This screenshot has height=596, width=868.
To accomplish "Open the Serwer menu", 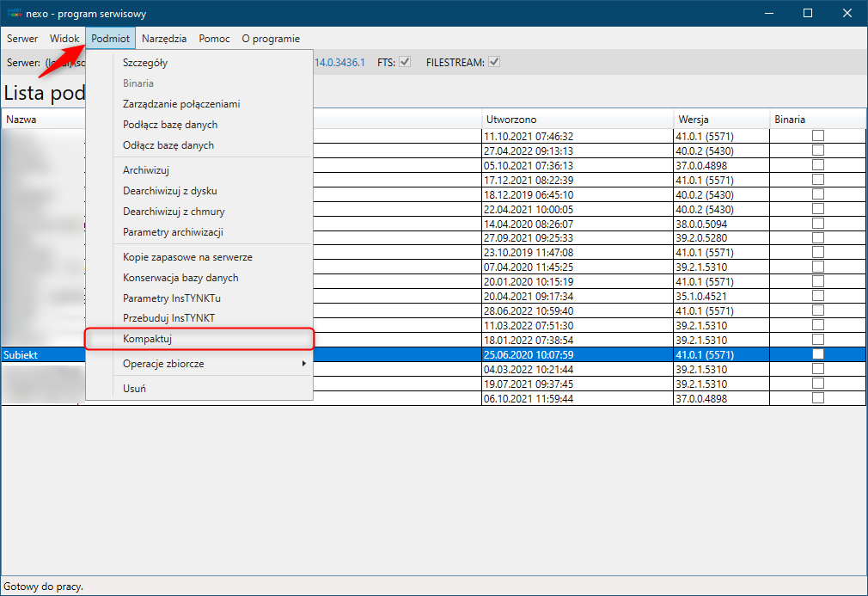I will click(22, 39).
